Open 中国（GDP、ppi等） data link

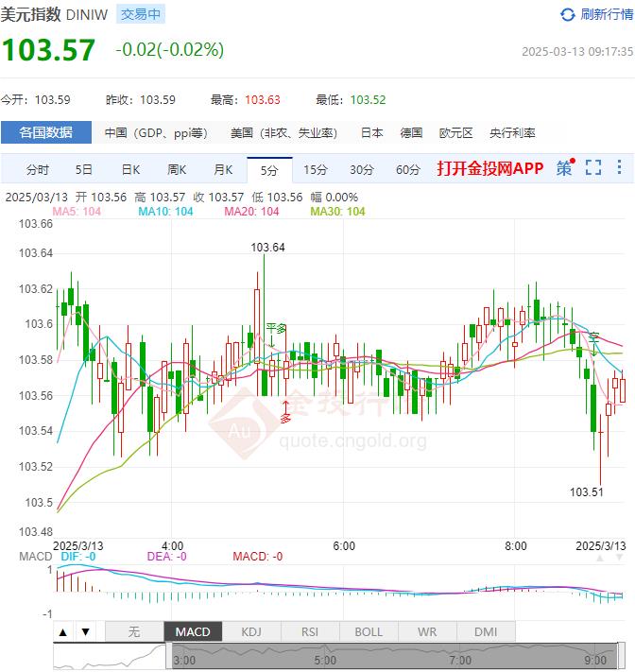coord(157,133)
